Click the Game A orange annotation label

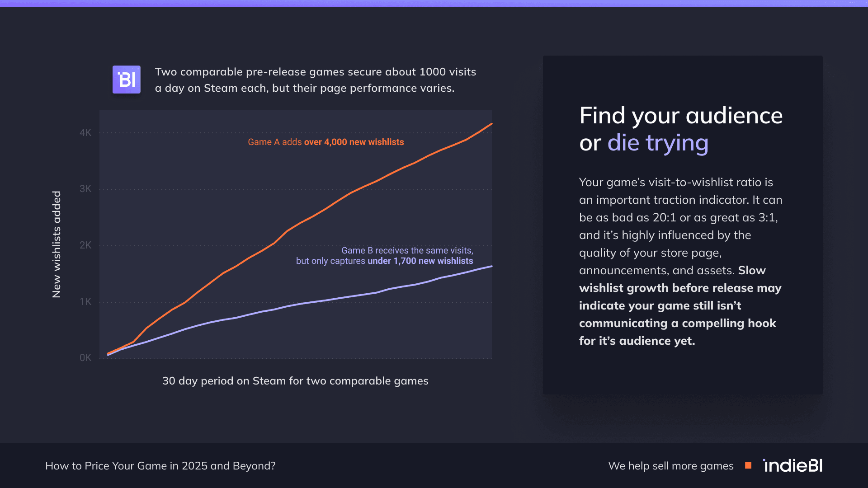pyautogui.click(x=325, y=142)
